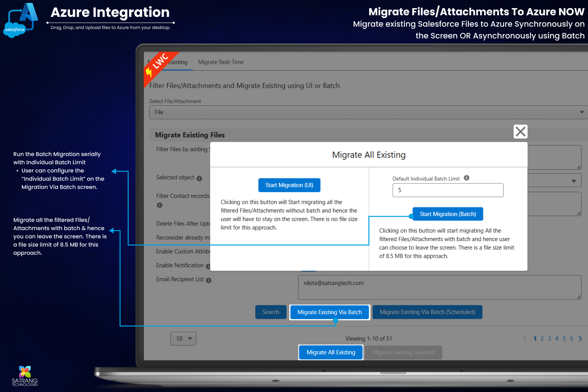588x392 pixels.
Task: Go to page 3 of results
Action: pos(550,339)
